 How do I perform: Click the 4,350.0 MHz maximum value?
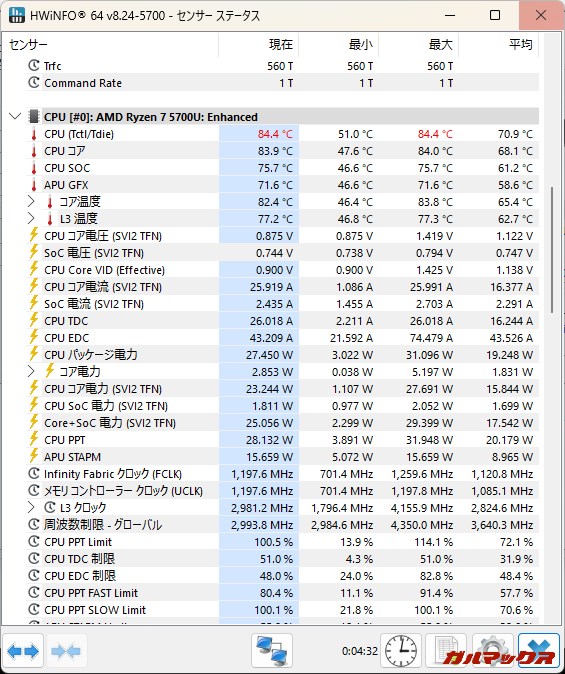click(422, 525)
